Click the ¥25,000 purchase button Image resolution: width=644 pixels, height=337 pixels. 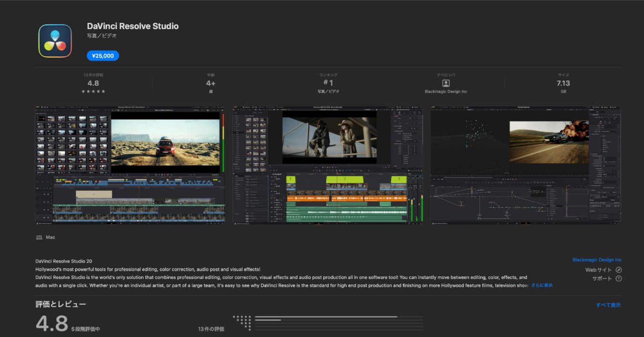pos(103,56)
